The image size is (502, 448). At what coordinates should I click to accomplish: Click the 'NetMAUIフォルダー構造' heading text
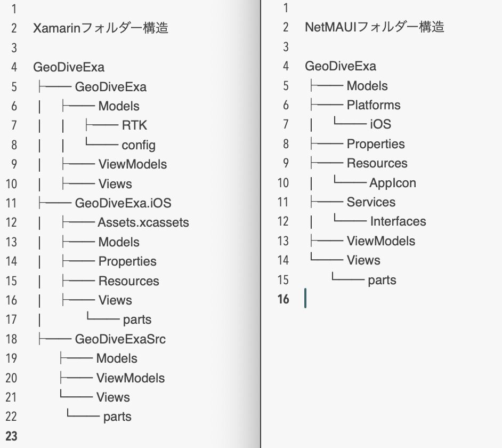tap(375, 27)
